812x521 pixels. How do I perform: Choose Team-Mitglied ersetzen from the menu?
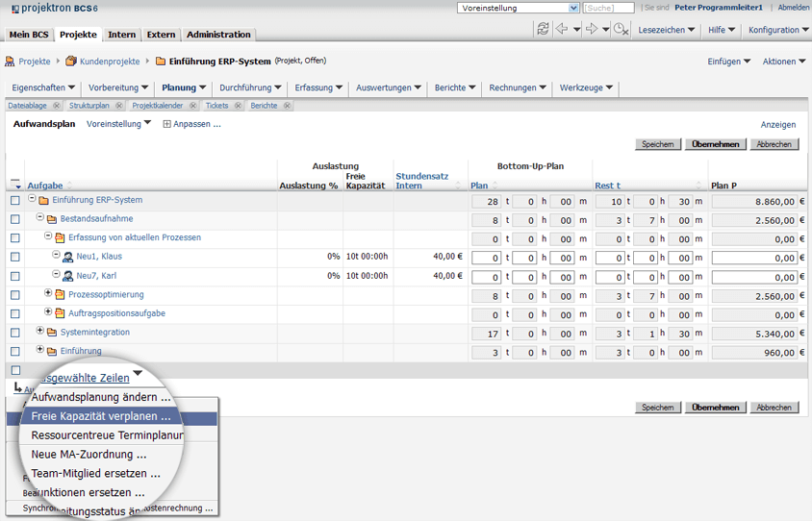click(x=96, y=473)
